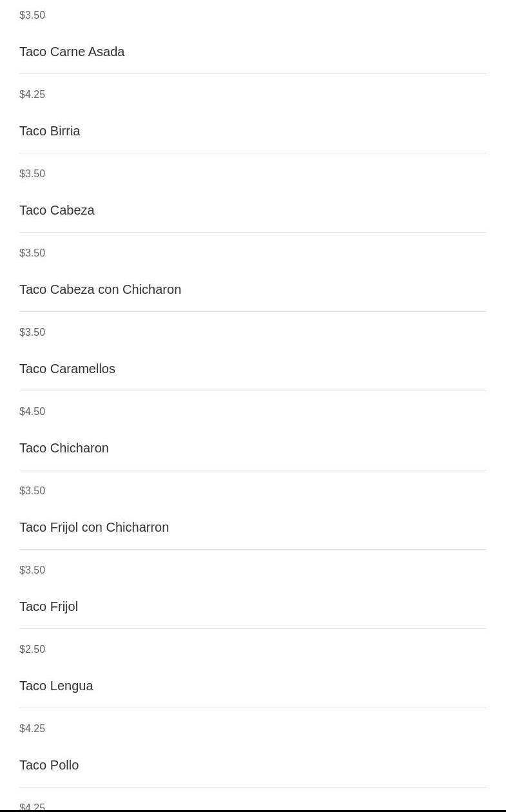Click the $3.50 price directly above plain Taco Frijol
The height and width of the screenshot is (812, 506).
[x=32, y=570]
